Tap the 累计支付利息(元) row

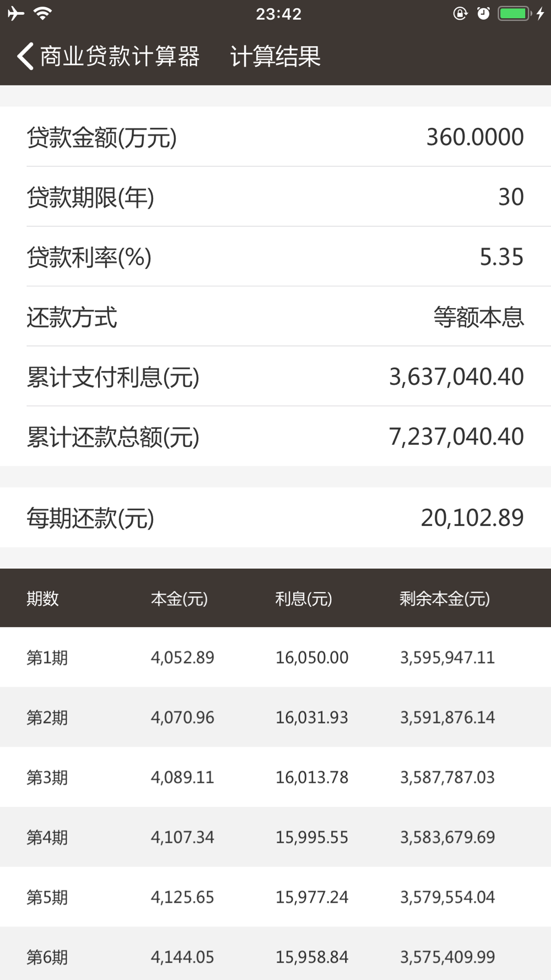[x=275, y=376]
